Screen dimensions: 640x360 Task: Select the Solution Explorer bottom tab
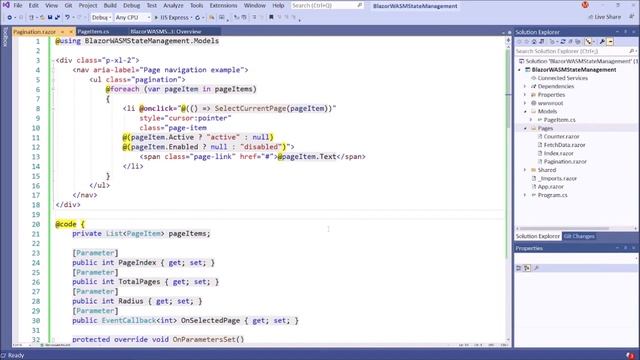(x=538, y=236)
